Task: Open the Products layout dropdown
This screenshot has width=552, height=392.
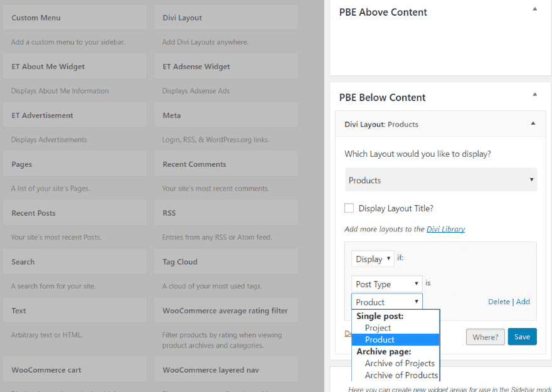Action: coord(441,180)
